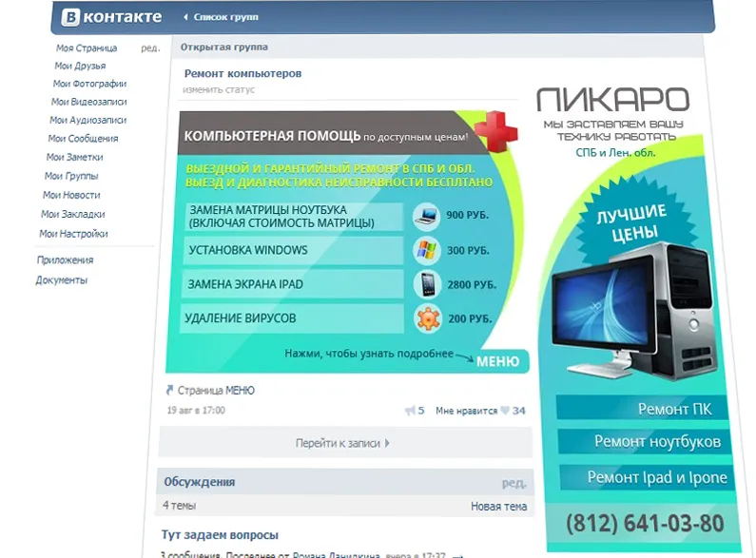Image resolution: width=756 pixels, height=558 pixels.
Task: Click the 4 темы counter
Action: [x=180, y=506]
